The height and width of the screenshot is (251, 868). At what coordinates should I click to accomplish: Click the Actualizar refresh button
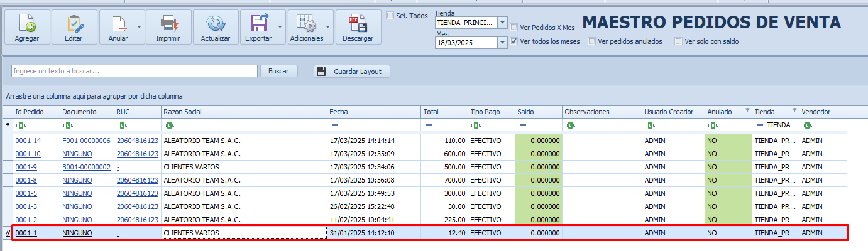(216, 28)
